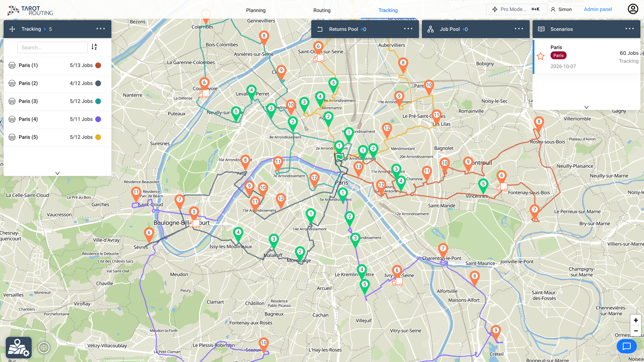Sort routes with the A-Z sort icon
The height and width of the screenshot is (362, 644).
pyautogui.click(x=94, y=47)
